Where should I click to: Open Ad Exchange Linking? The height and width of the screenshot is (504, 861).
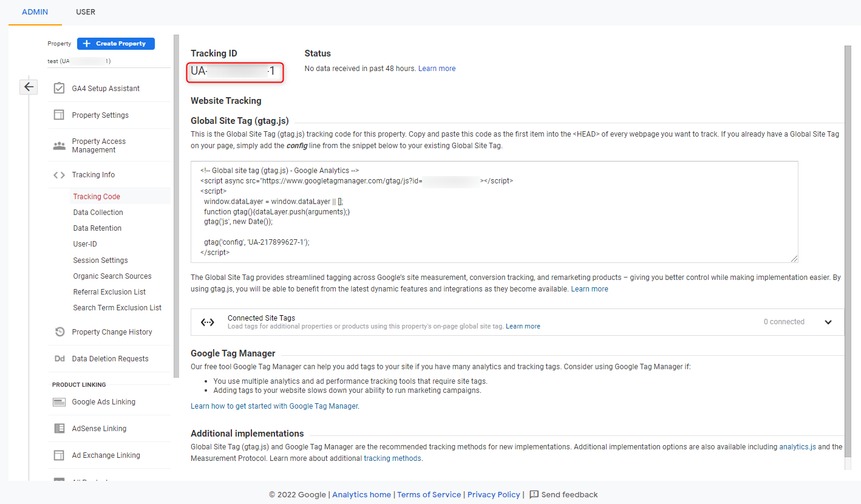[106, 455]
